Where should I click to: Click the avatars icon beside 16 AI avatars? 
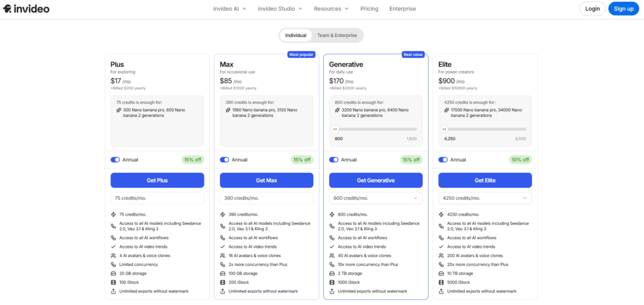tap(223, 255)
